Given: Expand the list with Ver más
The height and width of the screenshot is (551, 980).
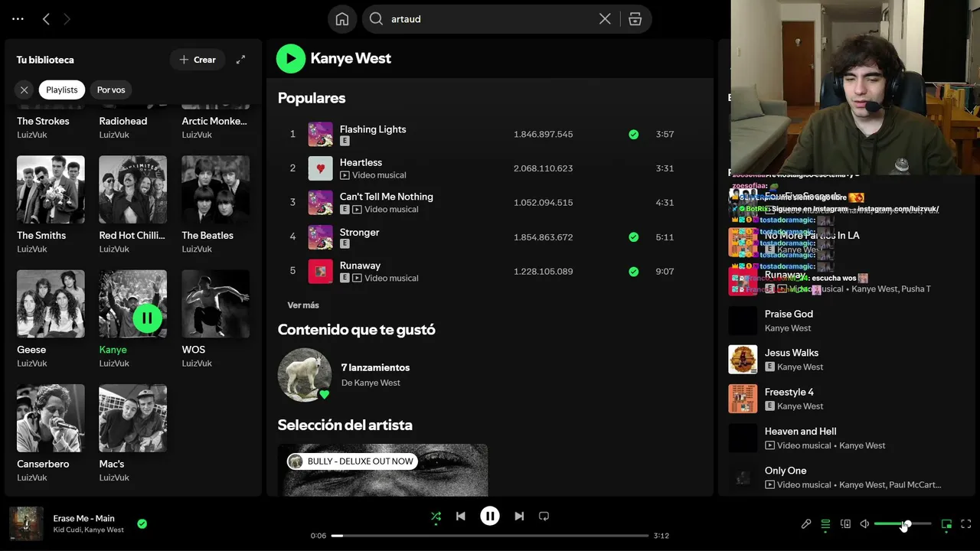Looking at the screenshot, I should coord(303,305).
